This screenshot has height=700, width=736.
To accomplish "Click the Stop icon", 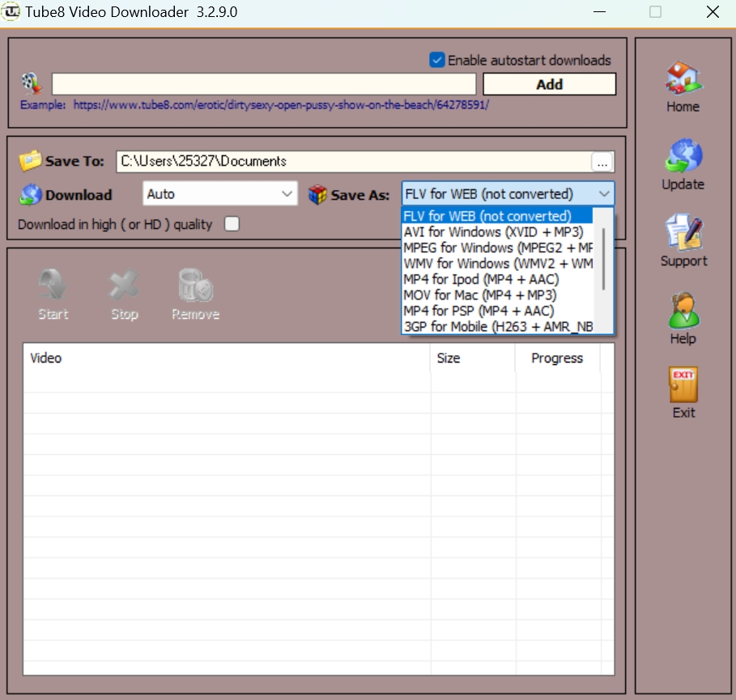I will [124, 284].
